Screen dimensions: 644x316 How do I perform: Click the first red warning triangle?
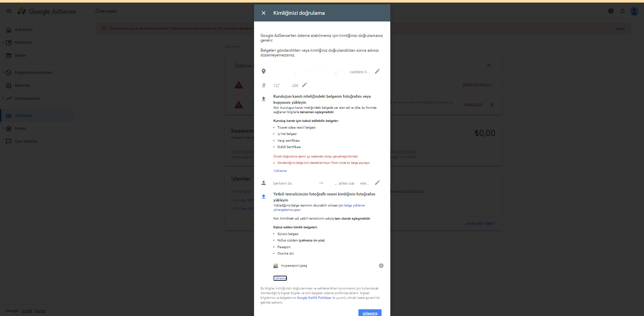239,85
